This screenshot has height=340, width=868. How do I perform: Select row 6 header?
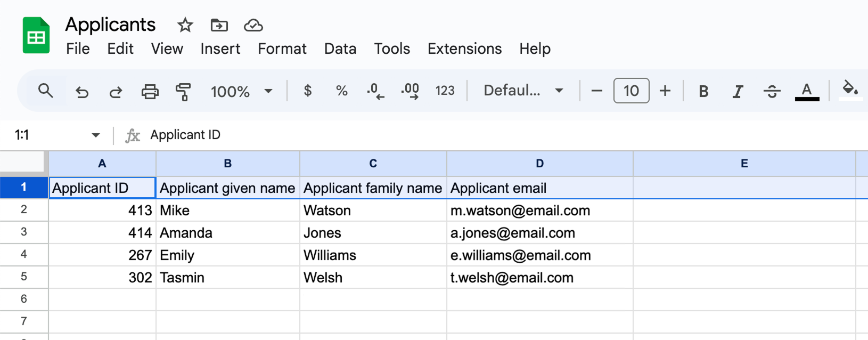tap(24, 299)
